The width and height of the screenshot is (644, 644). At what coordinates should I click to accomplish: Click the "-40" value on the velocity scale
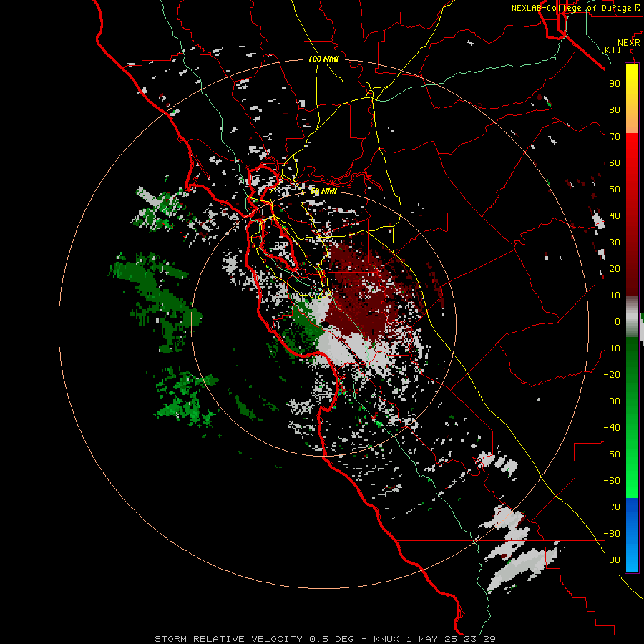pyautogui.click(x=612, y=428)
